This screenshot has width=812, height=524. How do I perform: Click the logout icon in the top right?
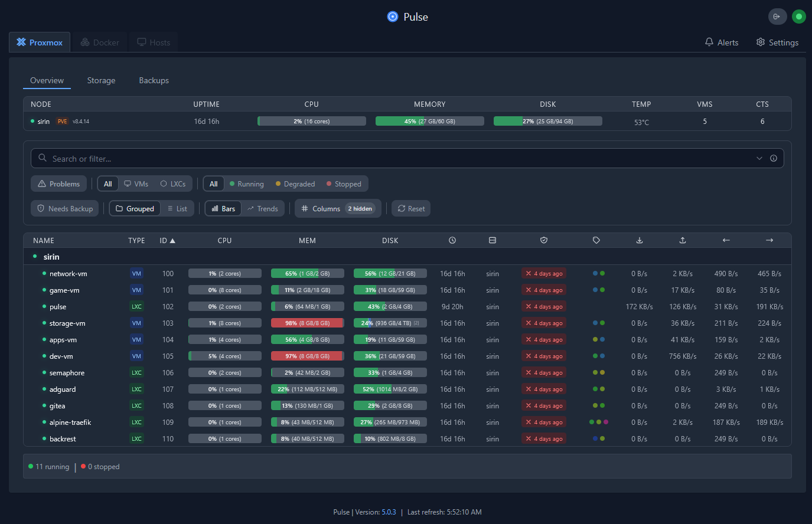click(x=777, y=17)
